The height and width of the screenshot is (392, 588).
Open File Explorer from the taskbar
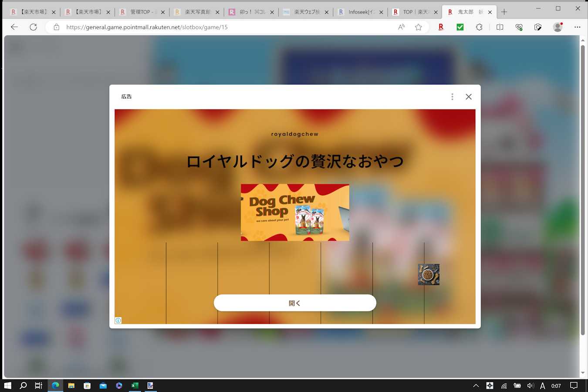click(71, 385)
